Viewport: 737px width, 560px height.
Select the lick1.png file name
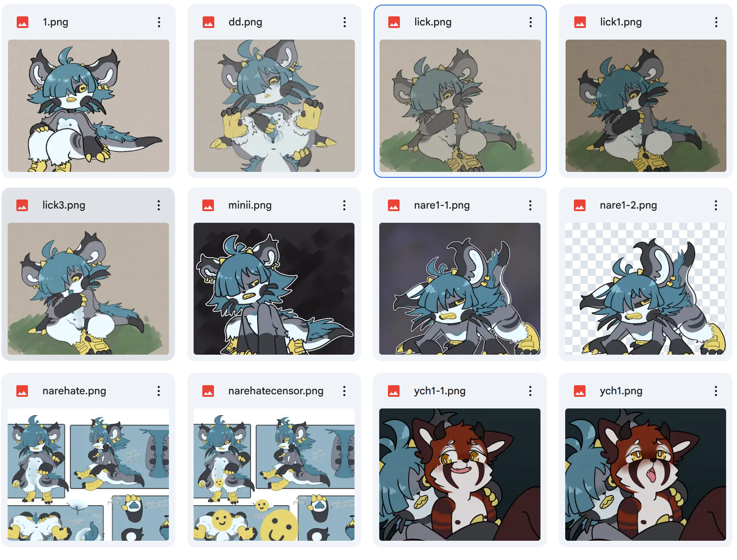[x=621, y=22]
